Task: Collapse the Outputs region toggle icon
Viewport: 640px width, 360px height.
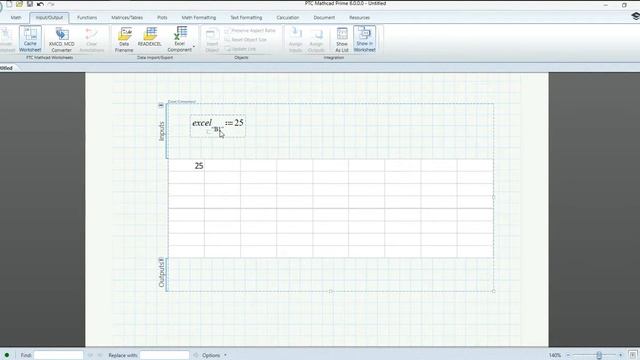Action: tap(161, 260)
